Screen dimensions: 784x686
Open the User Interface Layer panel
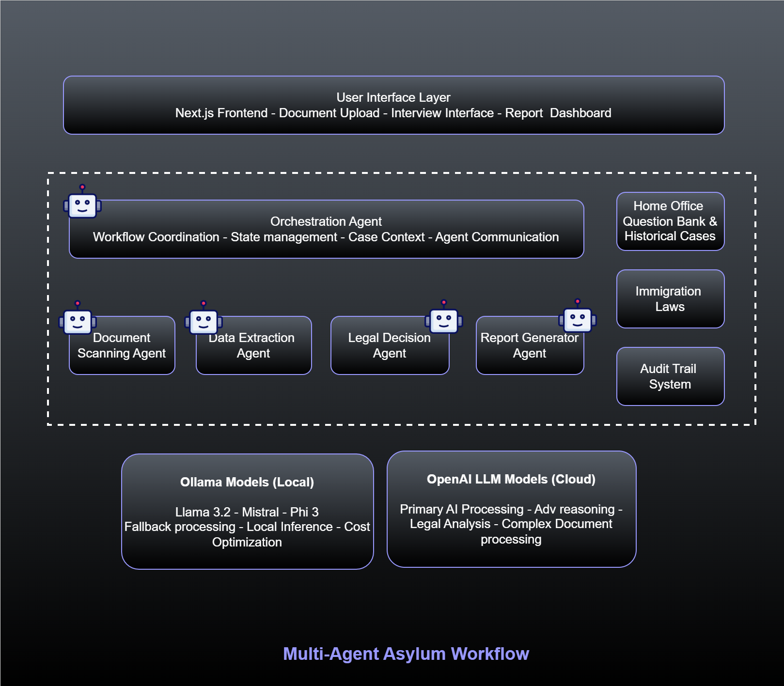pos(393,105)
